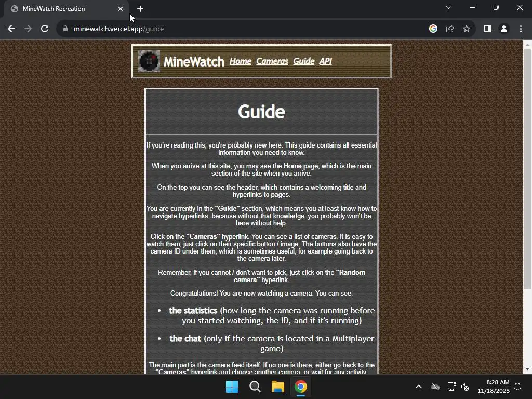Click the scrollbar down arrow

527,369
